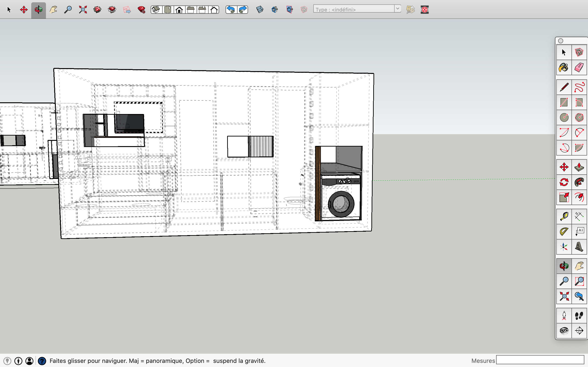Go to the next view arrow
The image size is (588, 367).
[243, 10]
